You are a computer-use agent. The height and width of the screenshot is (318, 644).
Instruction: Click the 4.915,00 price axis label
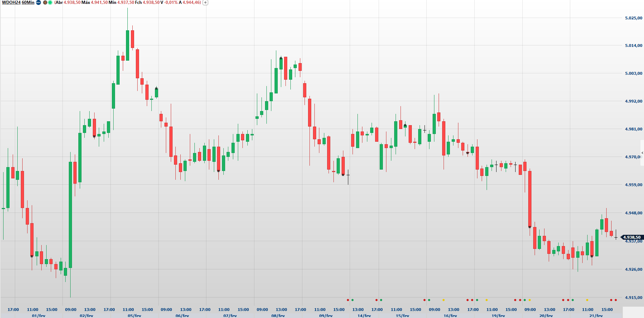(634, 298)
